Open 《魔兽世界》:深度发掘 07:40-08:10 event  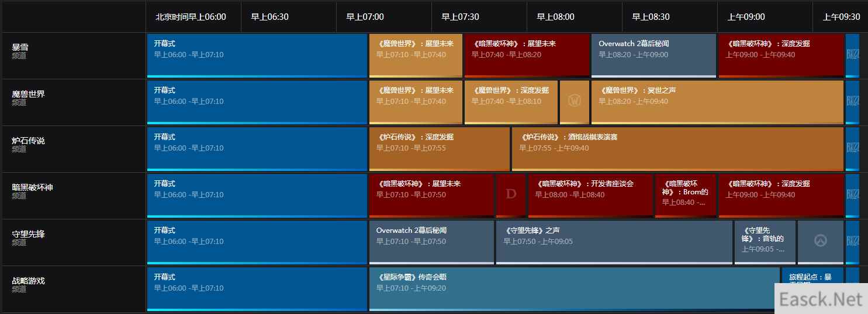tap(511, 102)
